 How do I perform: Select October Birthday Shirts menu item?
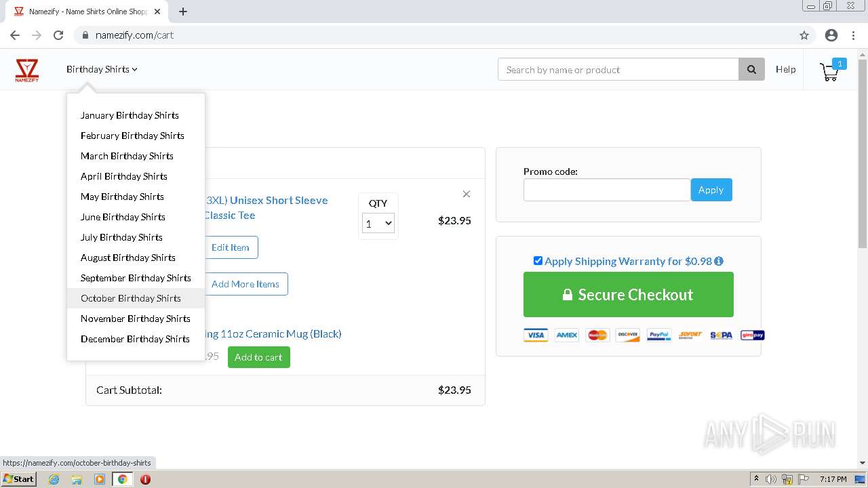131,298
